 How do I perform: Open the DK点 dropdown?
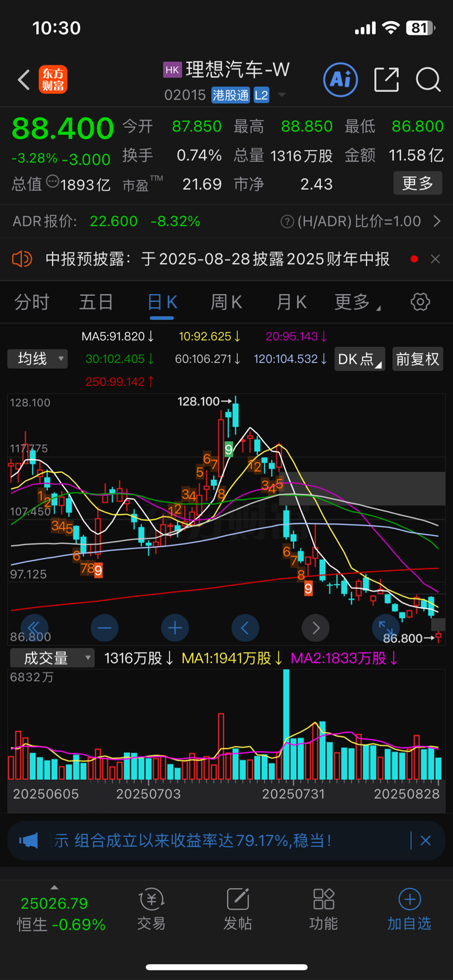[x=359, y=359]
